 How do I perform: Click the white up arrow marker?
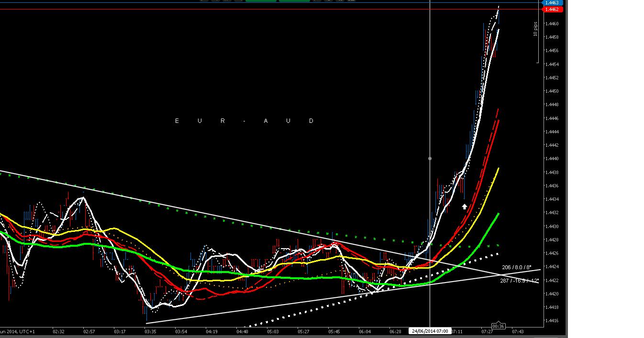click(x=464, y=207)
